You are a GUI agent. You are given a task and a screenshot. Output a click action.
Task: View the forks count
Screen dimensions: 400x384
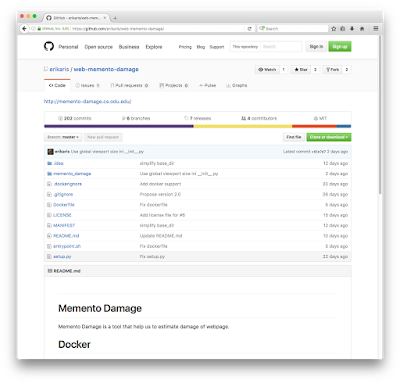pos(347,69)
